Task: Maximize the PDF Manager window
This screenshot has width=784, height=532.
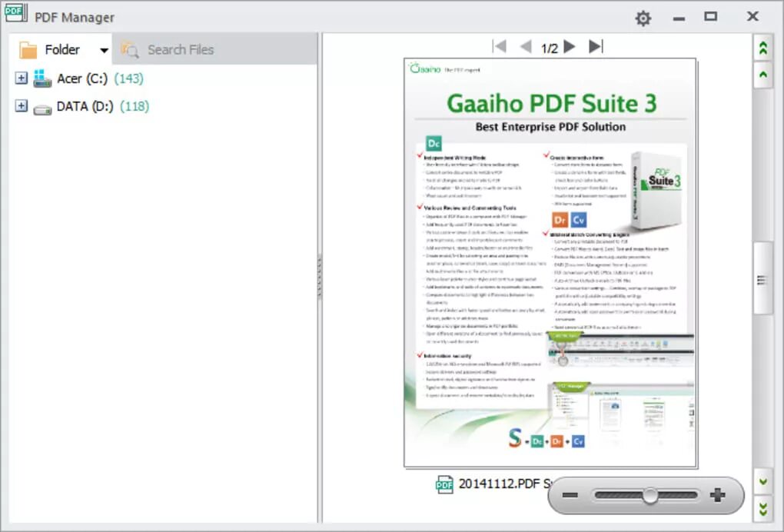Action: click(710, 16)
